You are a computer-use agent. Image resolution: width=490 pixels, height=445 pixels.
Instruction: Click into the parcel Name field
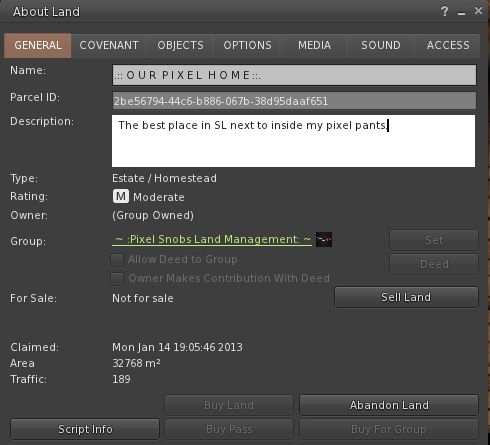tap(294, 75)
